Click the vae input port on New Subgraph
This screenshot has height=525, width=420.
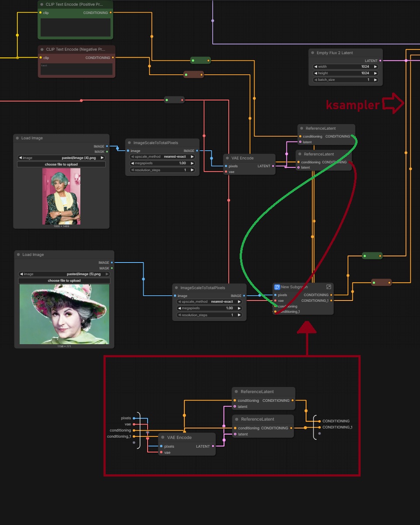click(x=275, y=300)
